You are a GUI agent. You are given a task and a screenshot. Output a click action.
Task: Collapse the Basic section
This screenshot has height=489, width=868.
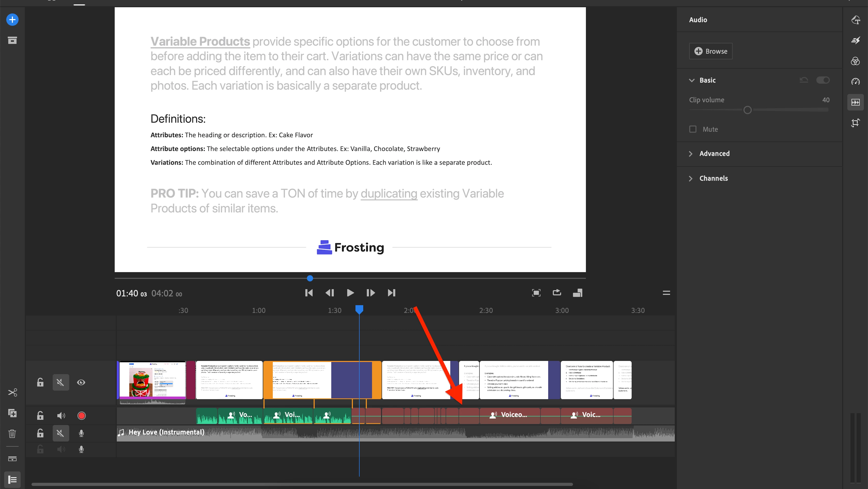pos(692,81)
